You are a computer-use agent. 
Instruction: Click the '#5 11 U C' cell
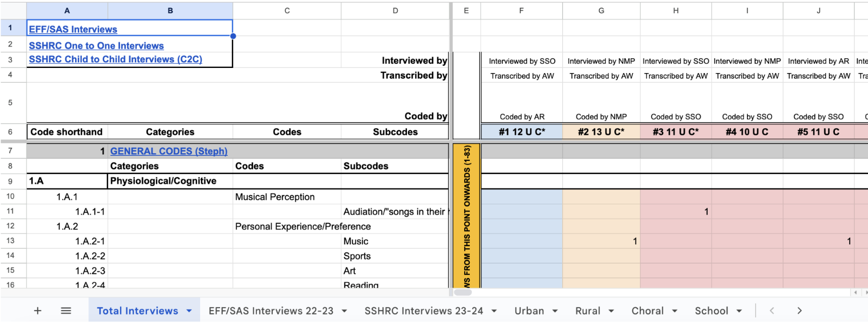click(x=818, y=132)
